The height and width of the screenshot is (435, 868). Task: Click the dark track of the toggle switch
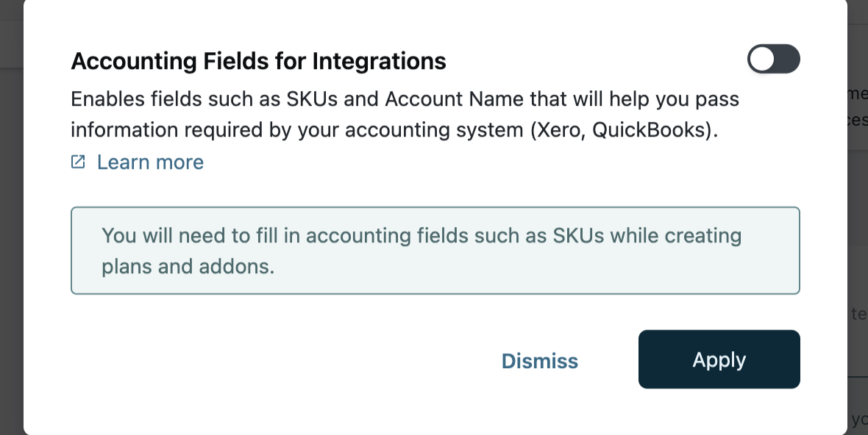point(786,60)
